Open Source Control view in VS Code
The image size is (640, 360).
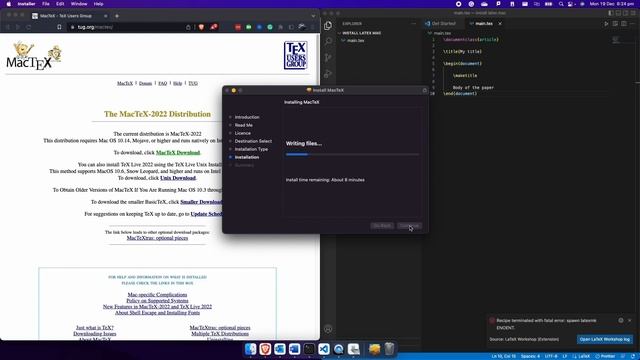pos(328,58)
